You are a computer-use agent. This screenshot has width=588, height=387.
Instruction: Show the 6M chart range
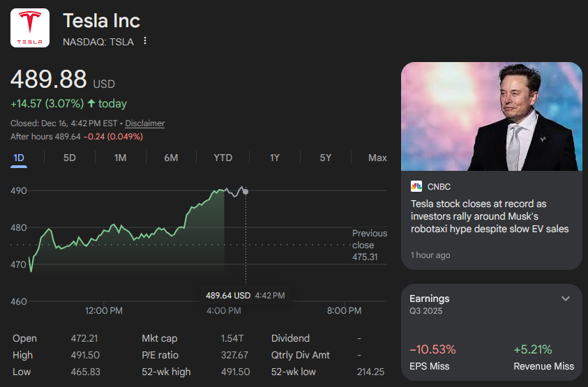pos(171,158)
